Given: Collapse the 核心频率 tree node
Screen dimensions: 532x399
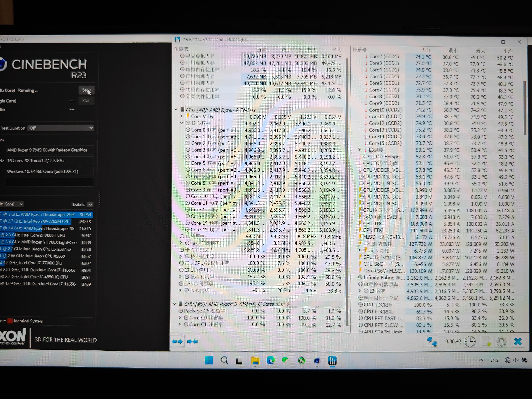Looking at the screenshot, I should click(182, 123).
